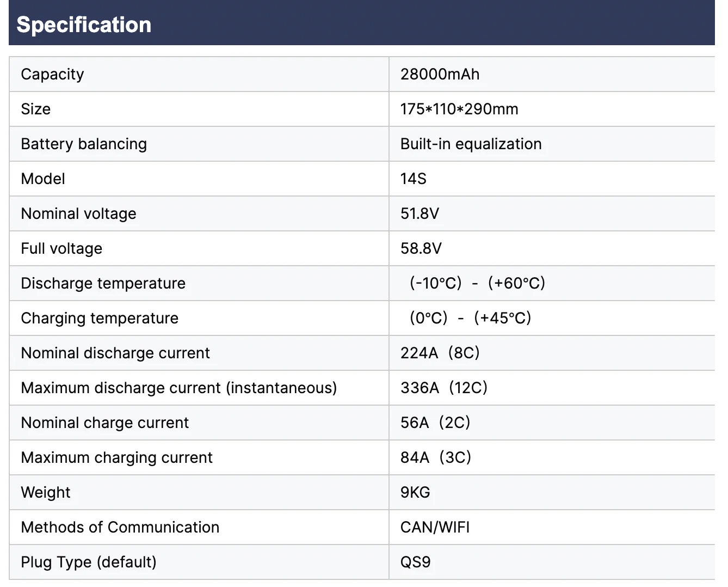Click the 14S model value
Screen dimensions: 728x587
(413, 179)
